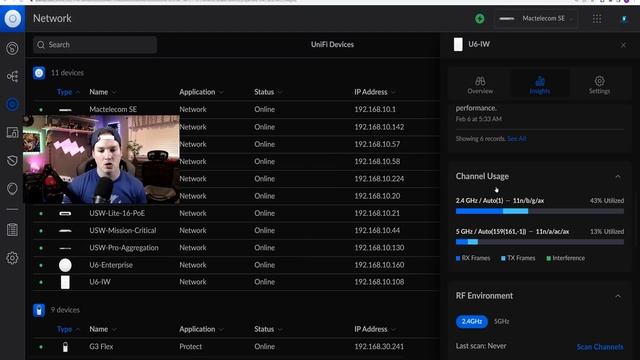Open the Settings gear in sidebar
The width and height of the screenshot is (640, 360).
click(12, 258)
